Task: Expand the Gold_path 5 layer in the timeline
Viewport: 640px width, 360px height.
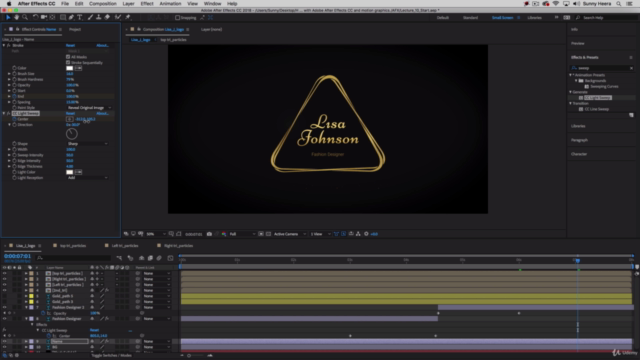Action: coord(26,296)
